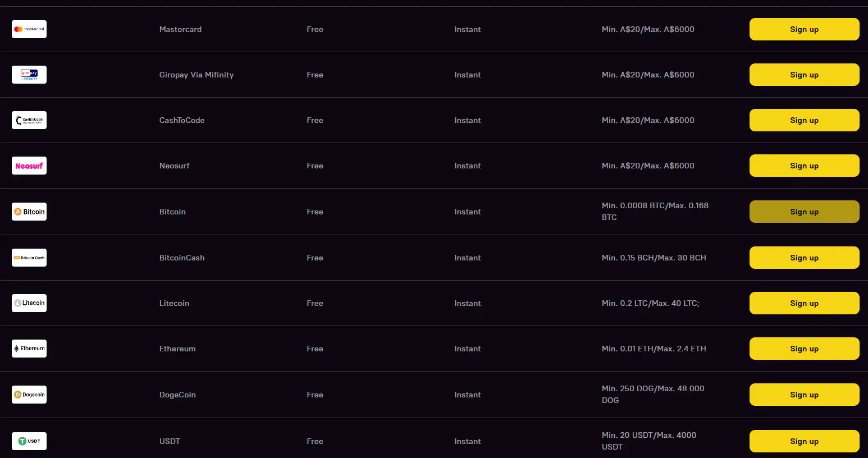Hit the Bitcoin row Sign up button
Viewport: 868px width, 458px height.
[x=804, y=212]
